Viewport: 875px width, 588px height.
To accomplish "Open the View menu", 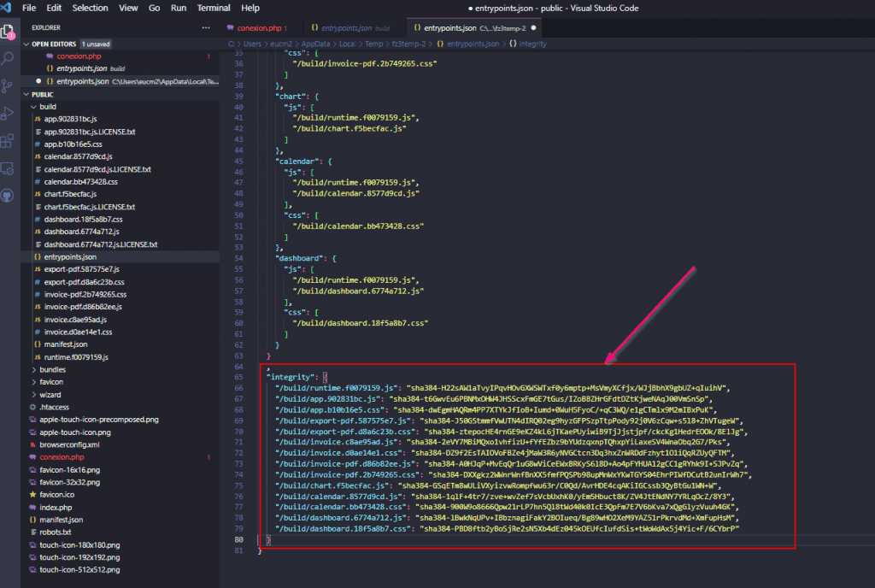I will coord(128,8).
